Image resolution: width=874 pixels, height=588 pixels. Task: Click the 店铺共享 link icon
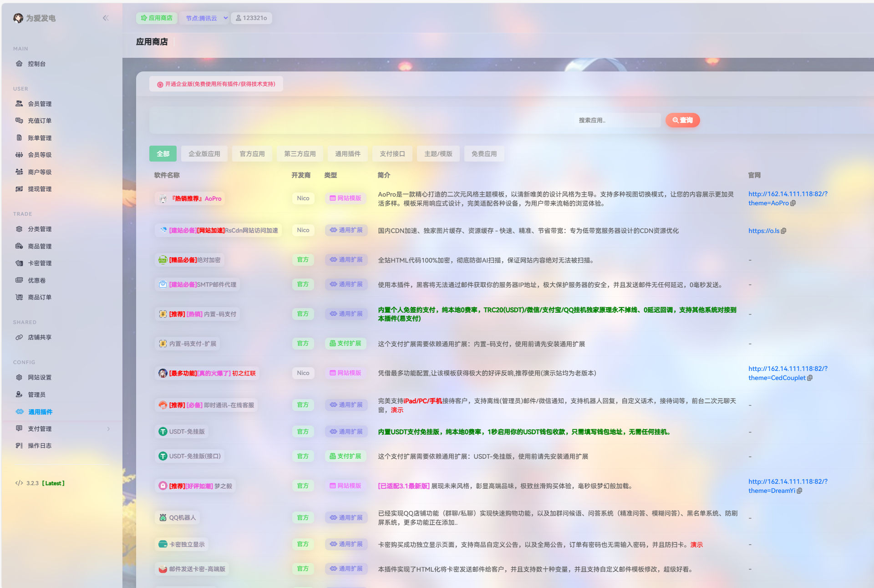click(x=19, y=337)
